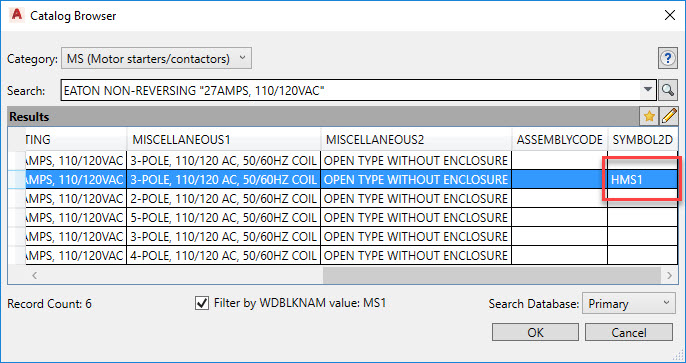The width and height of the screenshot is (686, 363).
Task: Run search with the magnifier icon
Action: click(667, 90)
